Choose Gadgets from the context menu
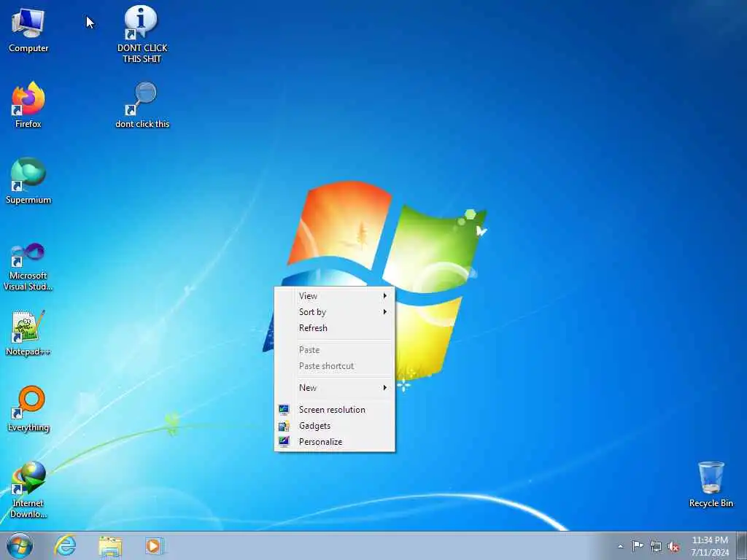Screen dimensions: 747x560 [334, 426]
